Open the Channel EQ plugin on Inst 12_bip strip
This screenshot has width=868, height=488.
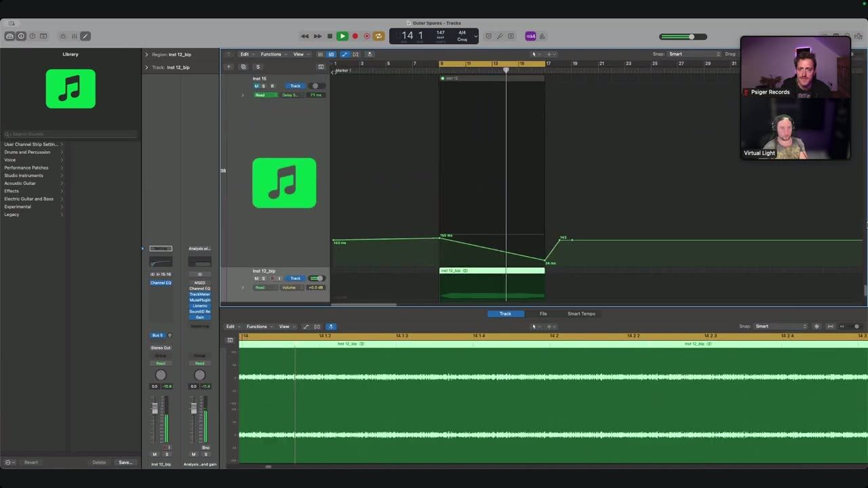point(161,283)
